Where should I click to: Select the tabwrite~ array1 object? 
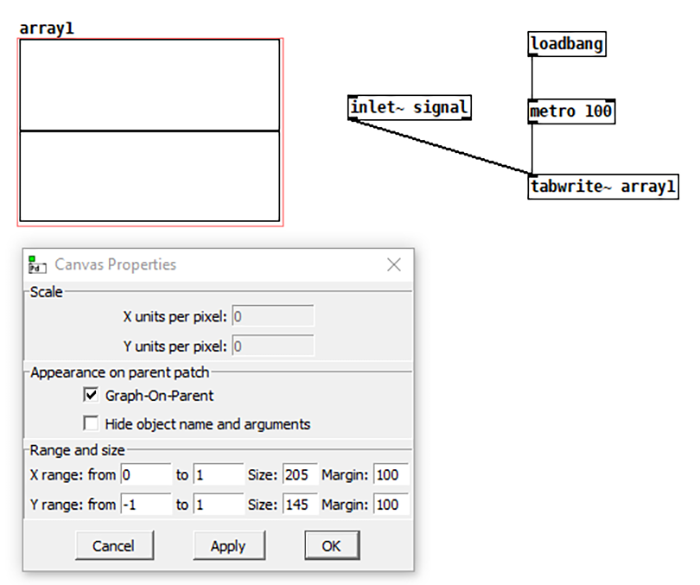coord(603,187)
